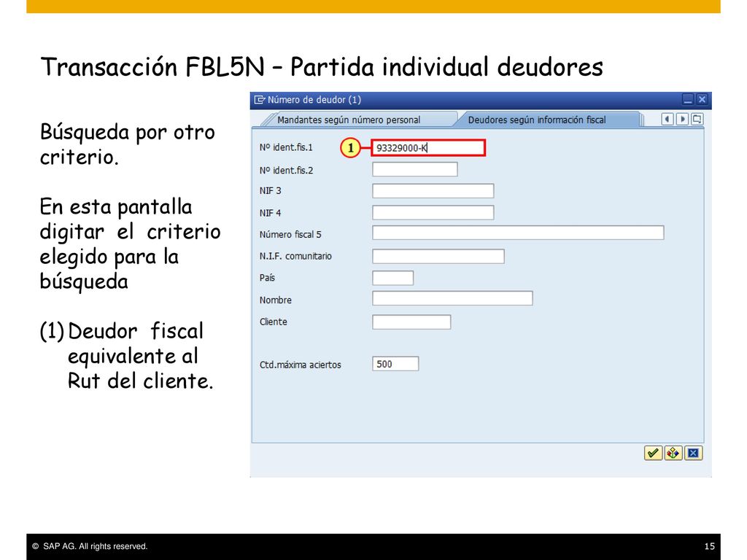Confirm search with green checkmark button
Viewport: 747px width, 560px height.
tap(653, 453)
